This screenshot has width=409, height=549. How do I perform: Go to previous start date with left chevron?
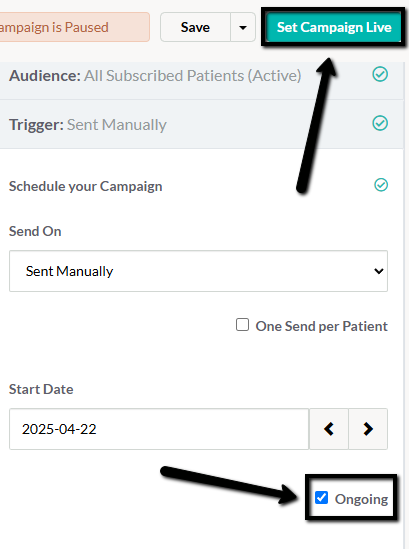[329, 429]
